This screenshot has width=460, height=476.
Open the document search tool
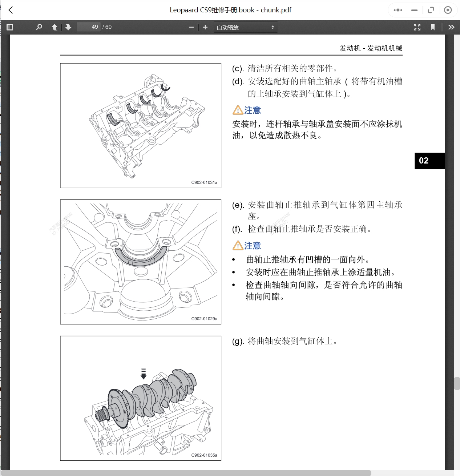tap(39, 27)
